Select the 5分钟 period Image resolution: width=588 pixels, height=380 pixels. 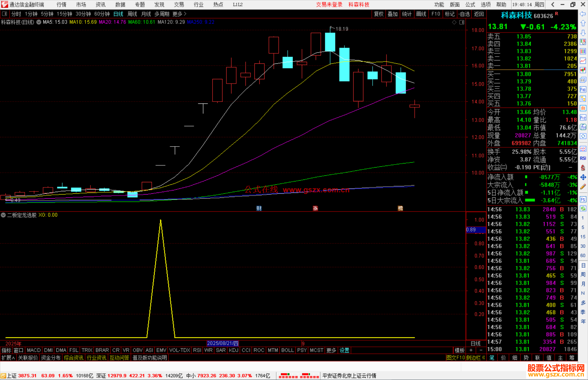tap(47, 14)
